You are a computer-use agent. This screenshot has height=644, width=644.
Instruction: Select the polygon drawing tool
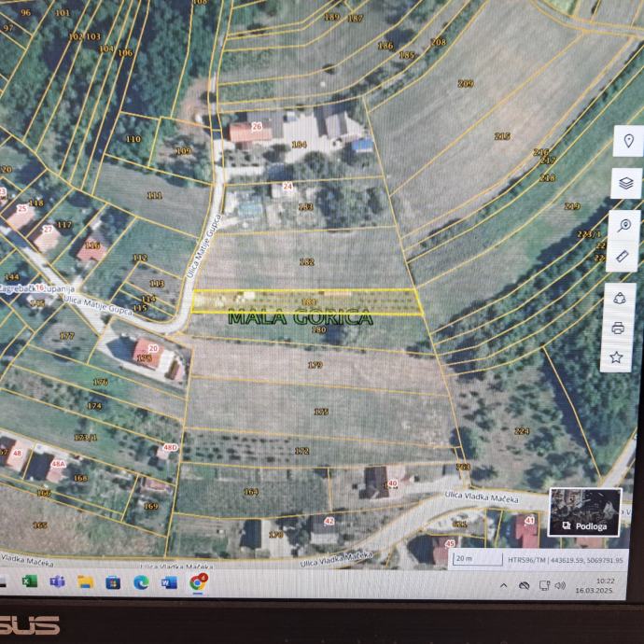(x=619, y=298)
